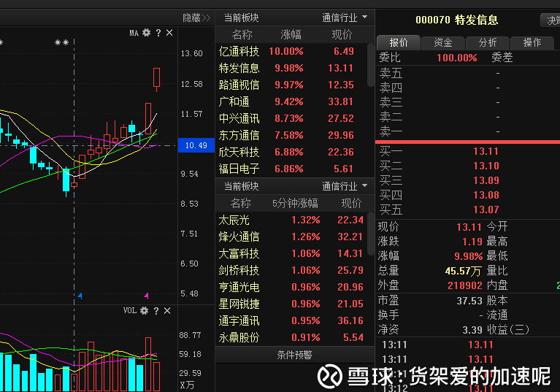Sort top list by 现价 column header

point(342,34)
